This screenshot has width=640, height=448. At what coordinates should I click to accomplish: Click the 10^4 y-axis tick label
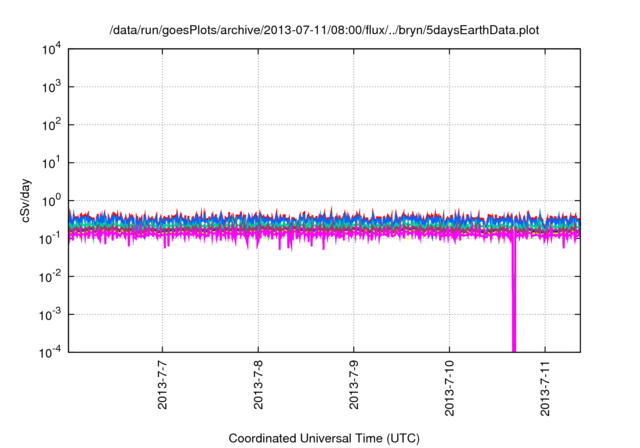(x=51, y=49)
